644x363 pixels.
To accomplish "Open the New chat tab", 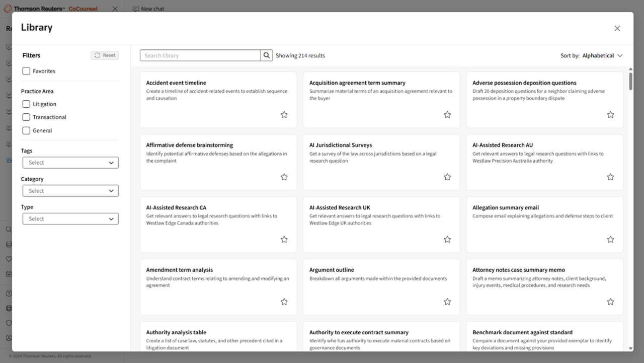I will point(148,9).
